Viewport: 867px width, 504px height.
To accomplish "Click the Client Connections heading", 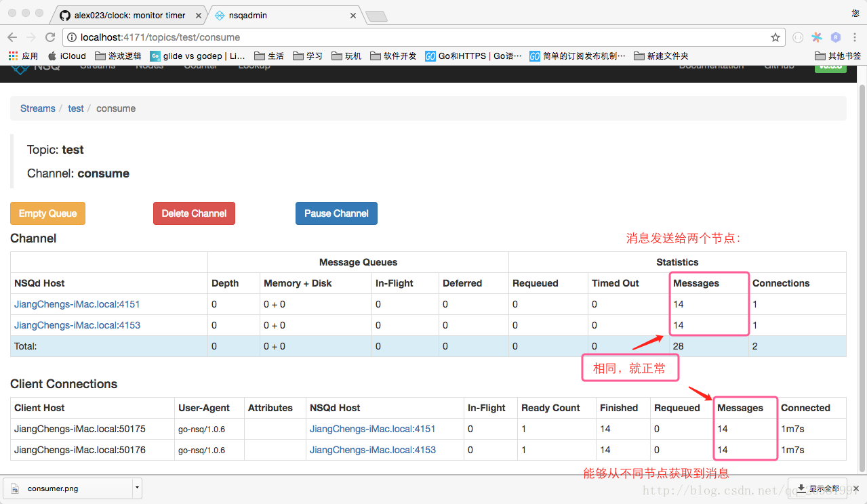I will pyautogui.click(x=64, y=384).
